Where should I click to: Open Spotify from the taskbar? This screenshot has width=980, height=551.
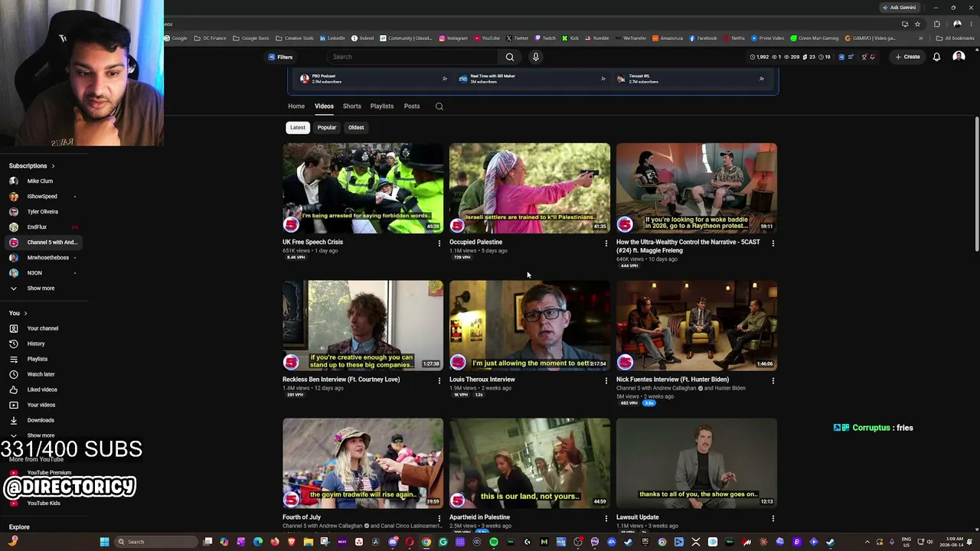(x=494, y=542)
